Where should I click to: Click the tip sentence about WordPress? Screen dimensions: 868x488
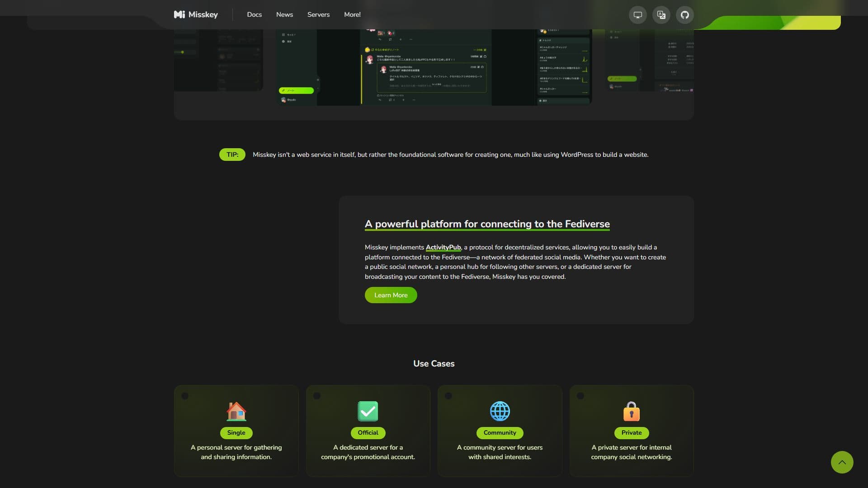[450, 155]
